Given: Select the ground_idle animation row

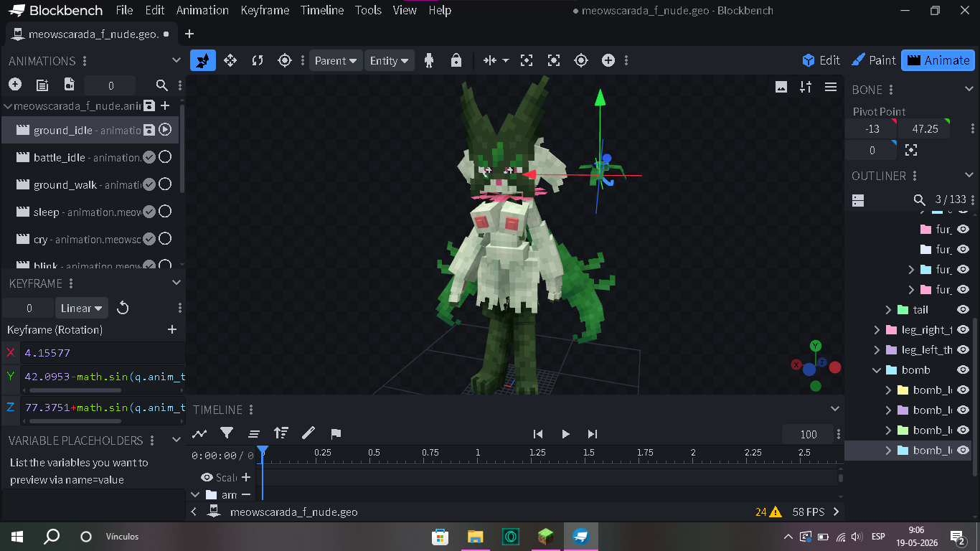Looking at the screenshot, I should (x=90, y=130).
